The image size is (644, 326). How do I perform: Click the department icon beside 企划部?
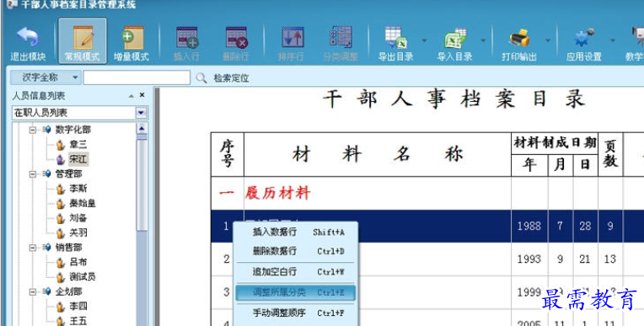pos(46,292)
